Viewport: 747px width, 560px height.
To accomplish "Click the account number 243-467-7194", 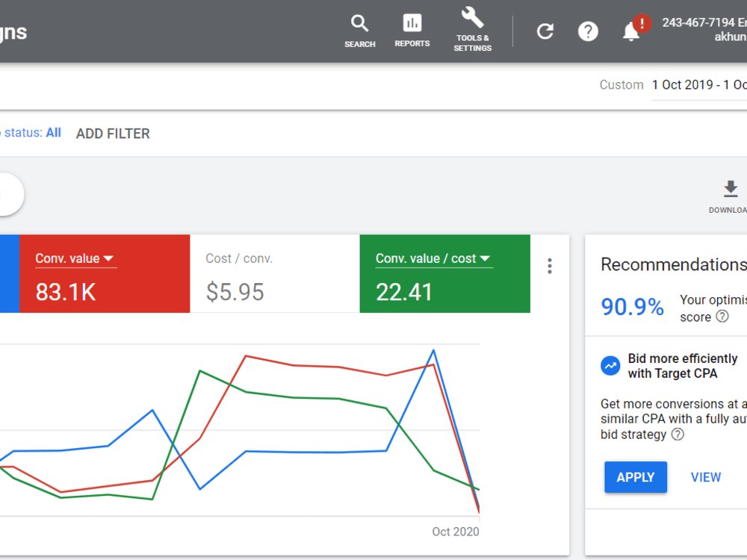I will click(x=698, y=22).
